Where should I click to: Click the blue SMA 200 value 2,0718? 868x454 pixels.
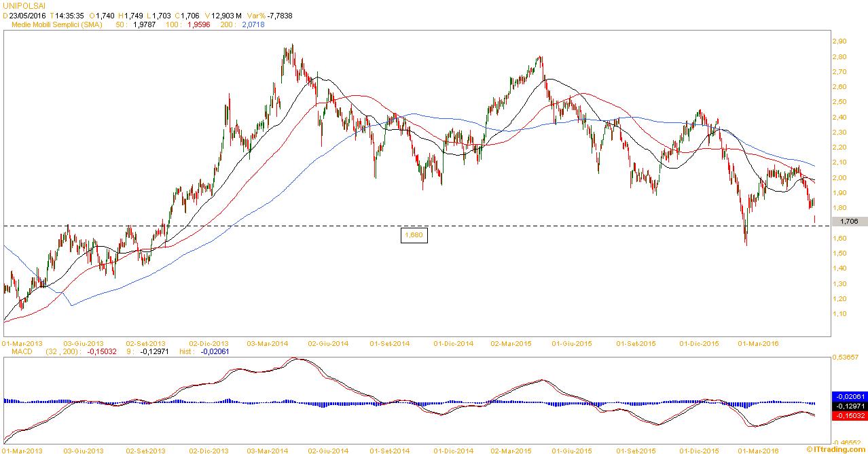tap(253, 24)
